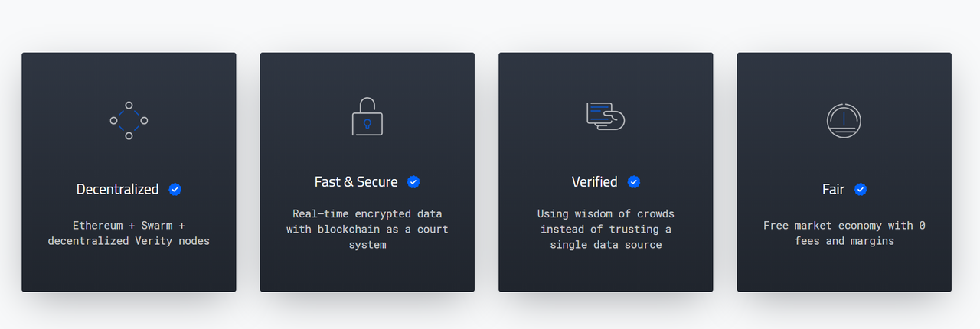Click the circular gauge icon above Fair
Image resolution: width=980 pixels, height=329 pixels.
pyautogui.click(x=844, y=120)
